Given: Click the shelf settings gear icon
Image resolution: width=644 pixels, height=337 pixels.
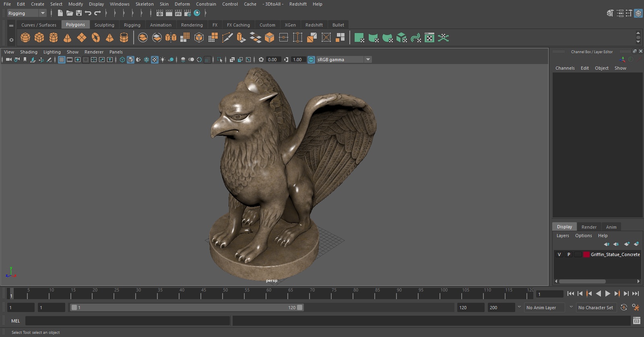Looking at the screenshot, I should [x=11, y=40].
